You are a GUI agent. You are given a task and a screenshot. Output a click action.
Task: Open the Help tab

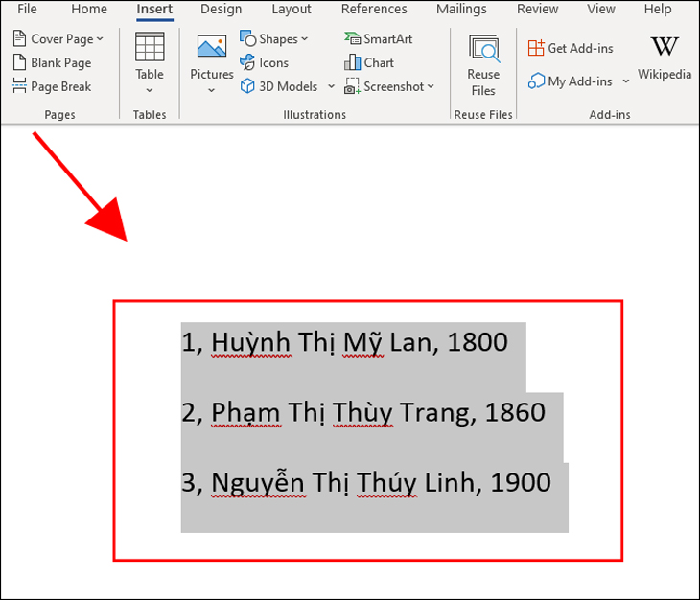pos(658,9)
